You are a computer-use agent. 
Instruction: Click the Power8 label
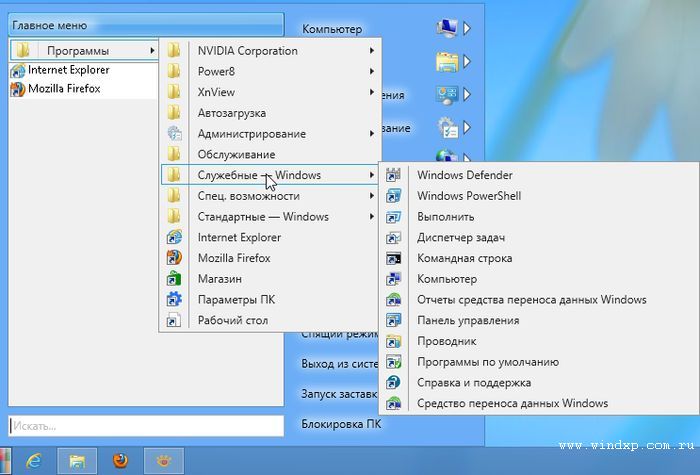216,71
